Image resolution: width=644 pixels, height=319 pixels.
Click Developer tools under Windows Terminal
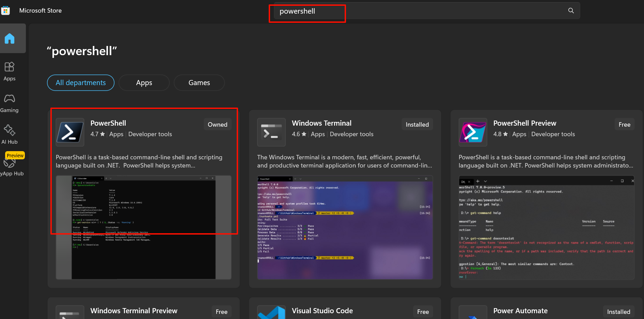[351, 134]
